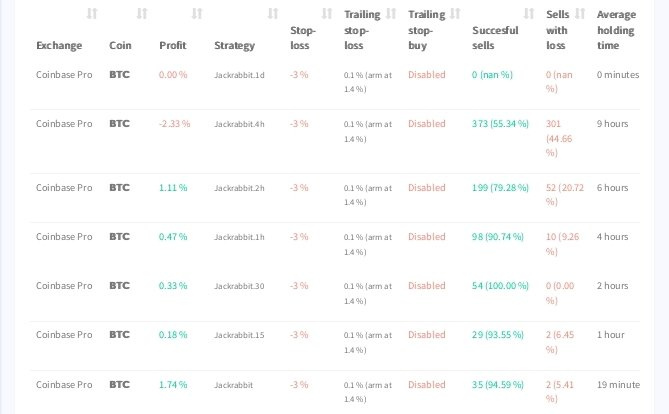Click the 1.74 % profit value
Screen dimensions: 669x414
[173, 385]
